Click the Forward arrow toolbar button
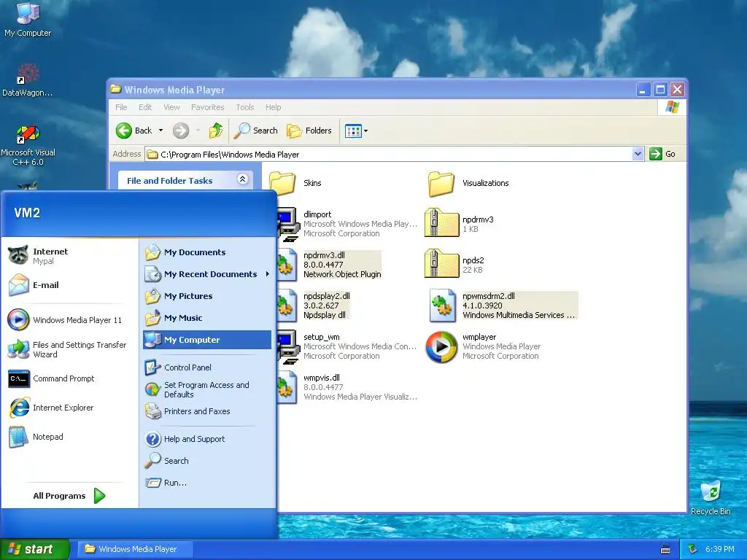The image size is (747, 560). [x=181, y=131]
